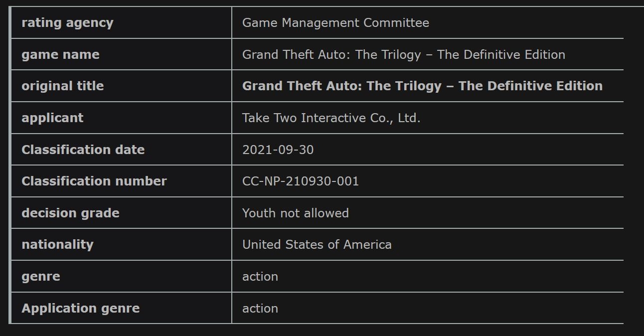Click the "game name" row label
The width and height of the screenshot is (644, 336).
(x=60, y=55)
